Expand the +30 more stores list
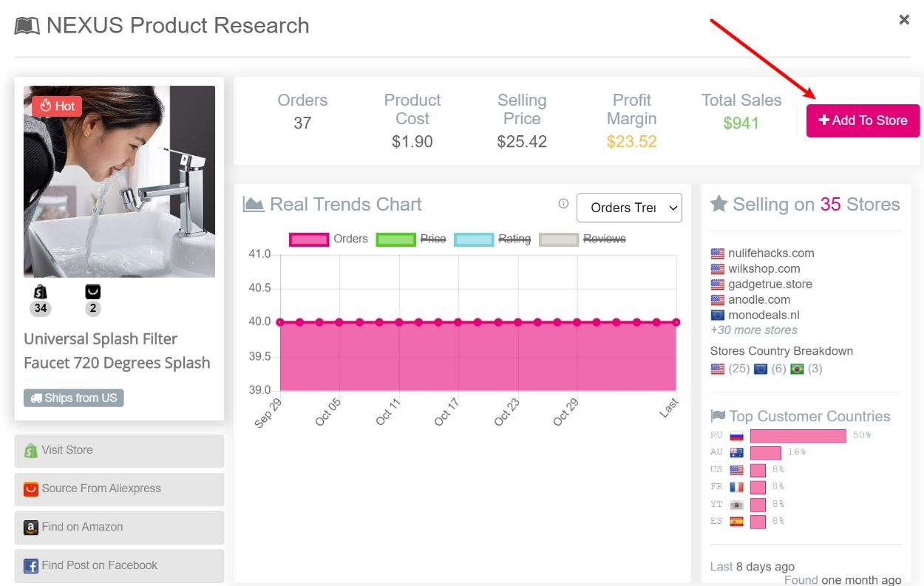 coord(753,330)
